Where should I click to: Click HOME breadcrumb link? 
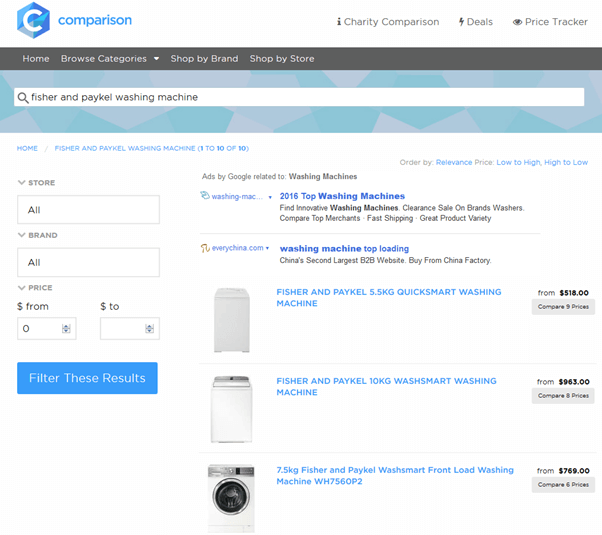(27, 148)
